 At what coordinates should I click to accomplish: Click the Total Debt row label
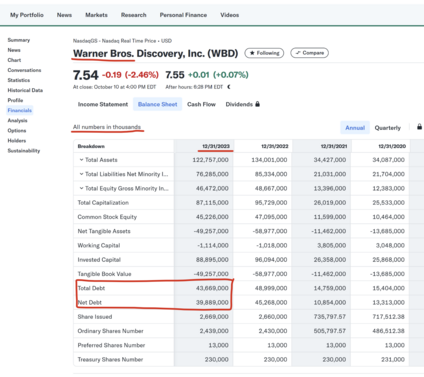point(91,288)
